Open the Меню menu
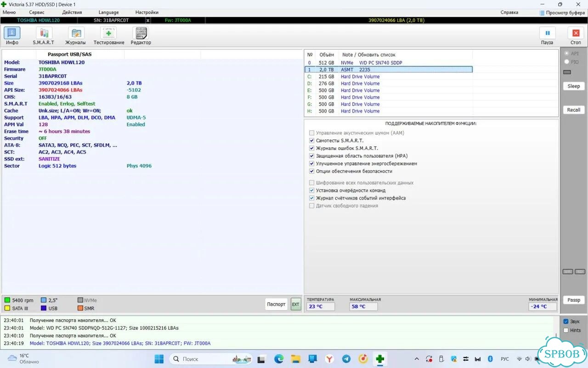 [x=9, y=12]
